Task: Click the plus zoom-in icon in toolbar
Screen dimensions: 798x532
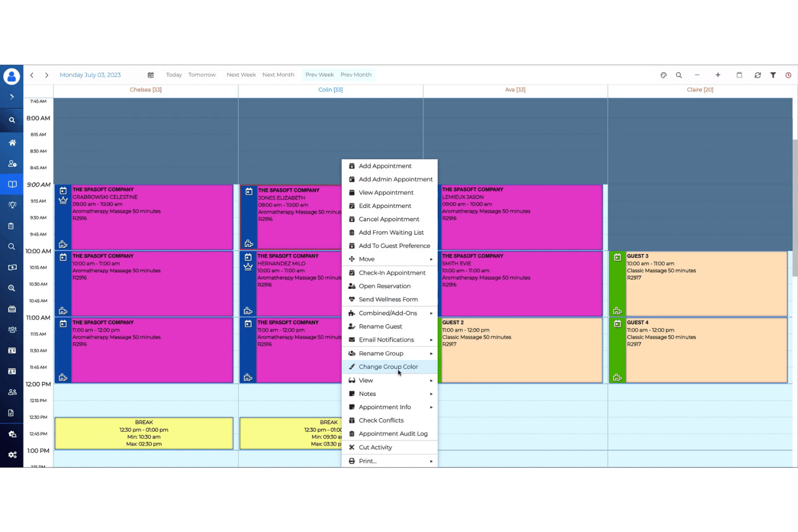Action: (x=718, y=75)
